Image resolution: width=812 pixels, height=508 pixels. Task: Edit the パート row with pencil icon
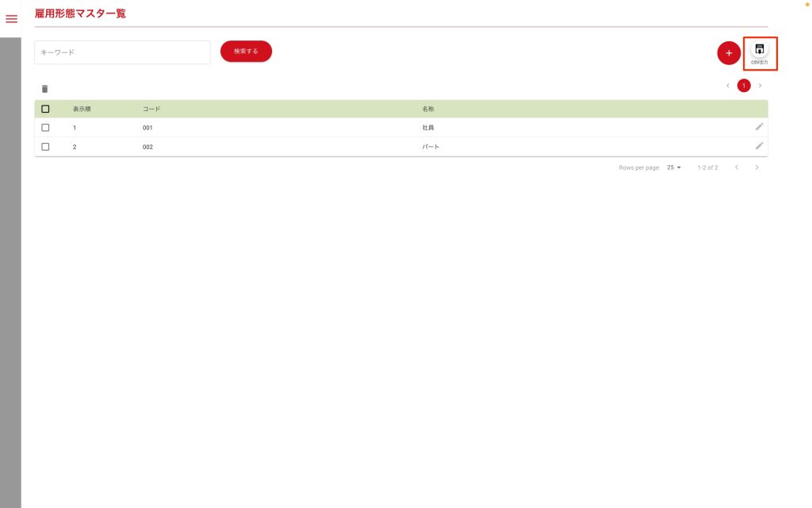(x=759, y=146)
